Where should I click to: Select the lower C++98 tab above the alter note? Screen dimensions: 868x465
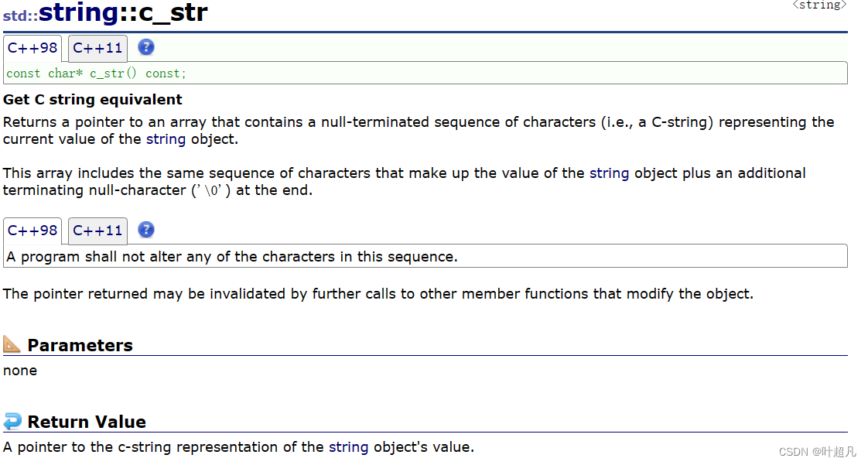point(32,231)
